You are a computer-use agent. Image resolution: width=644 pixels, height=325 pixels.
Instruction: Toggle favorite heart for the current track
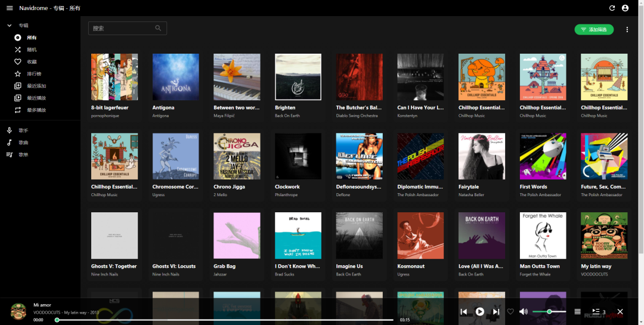pos(510,312)
